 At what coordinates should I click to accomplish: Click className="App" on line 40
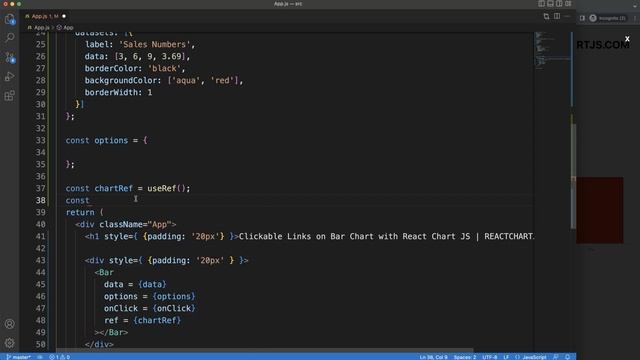pos(135,224)
